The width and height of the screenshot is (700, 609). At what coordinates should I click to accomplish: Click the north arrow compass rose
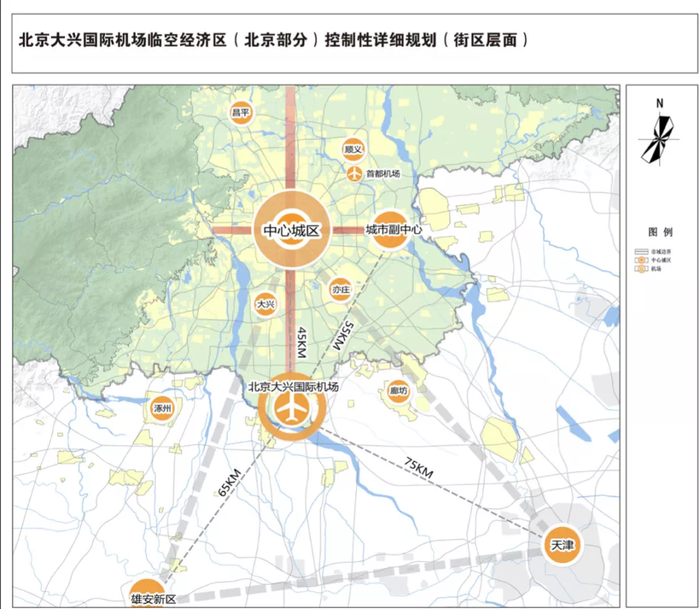click(659, 136)
